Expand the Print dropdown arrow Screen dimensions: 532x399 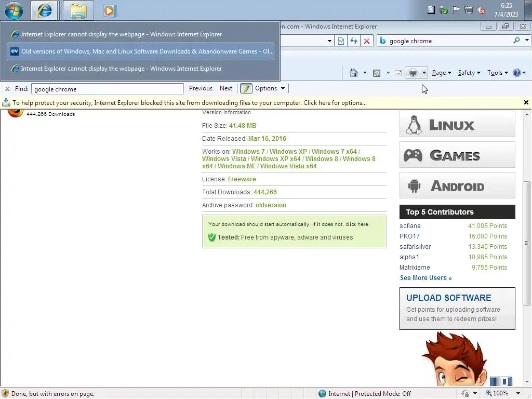point(424,73)
